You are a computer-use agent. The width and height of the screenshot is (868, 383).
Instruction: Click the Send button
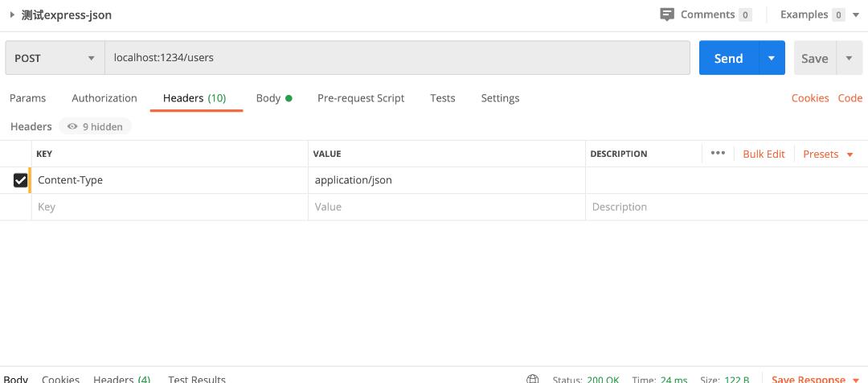pyautogui.click(x=728, y=58)
